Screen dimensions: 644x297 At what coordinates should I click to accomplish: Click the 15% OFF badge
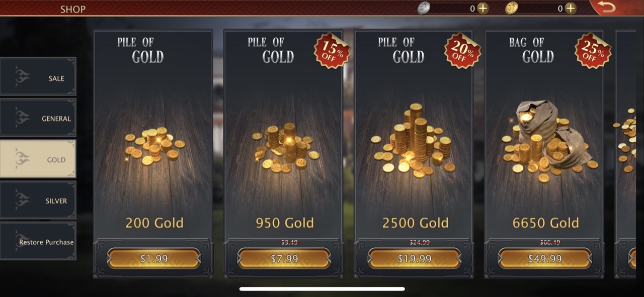tap(332, 50)
